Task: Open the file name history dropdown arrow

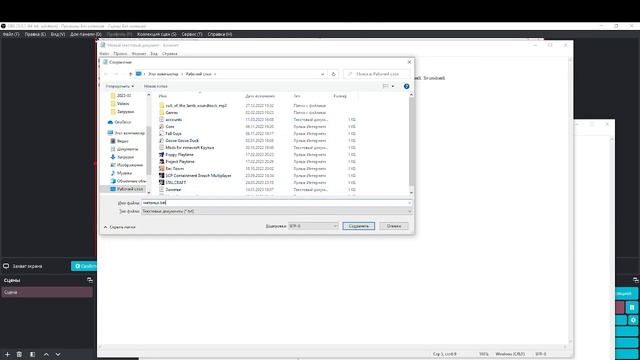Action: [409, 203]
